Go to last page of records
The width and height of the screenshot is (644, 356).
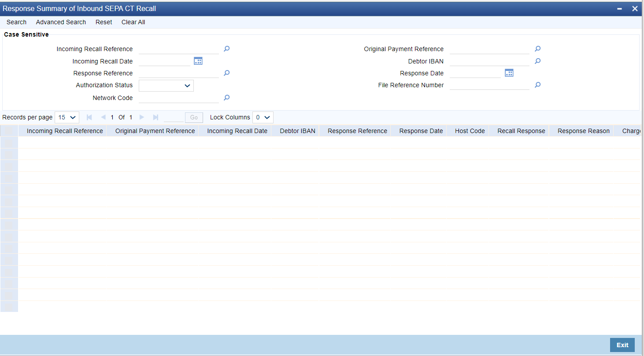[x=155, y=117]
